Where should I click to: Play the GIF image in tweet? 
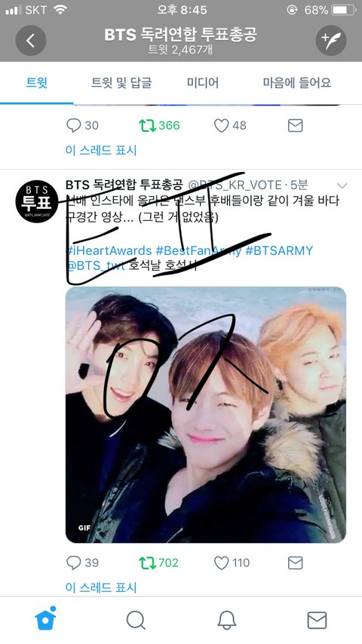point(205,415)
